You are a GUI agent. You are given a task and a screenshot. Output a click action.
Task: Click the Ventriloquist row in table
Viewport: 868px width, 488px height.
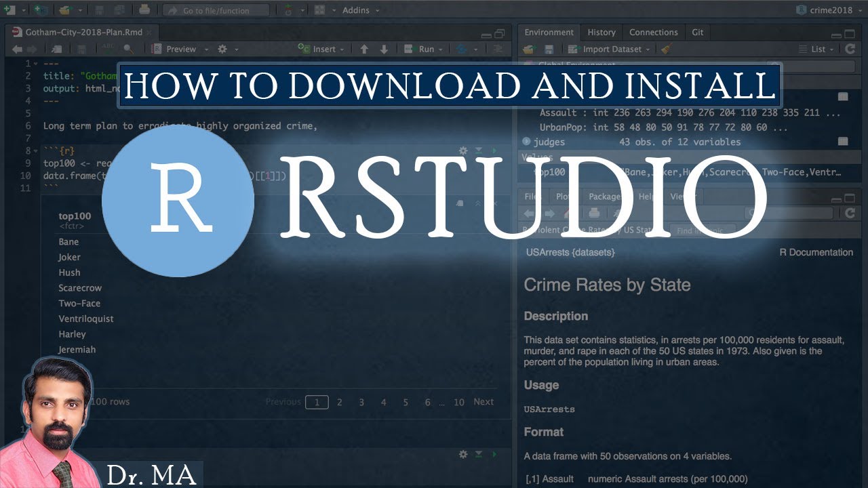[86, 319]
